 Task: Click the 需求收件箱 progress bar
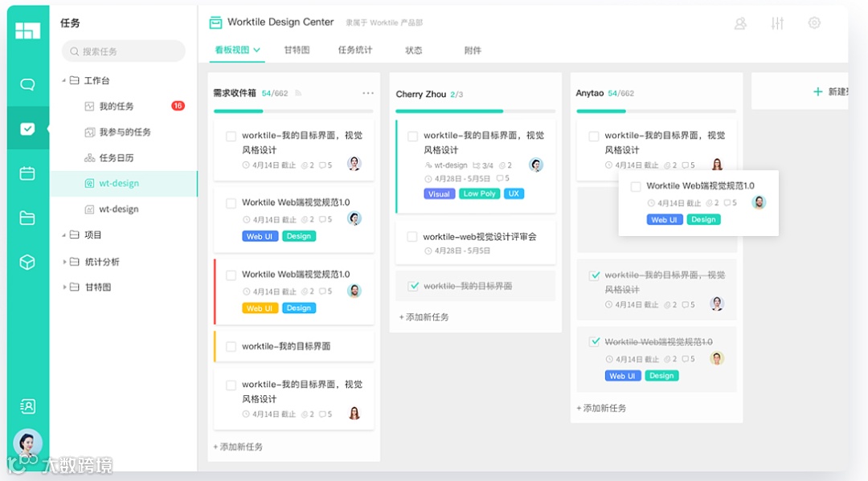point(294,111)
